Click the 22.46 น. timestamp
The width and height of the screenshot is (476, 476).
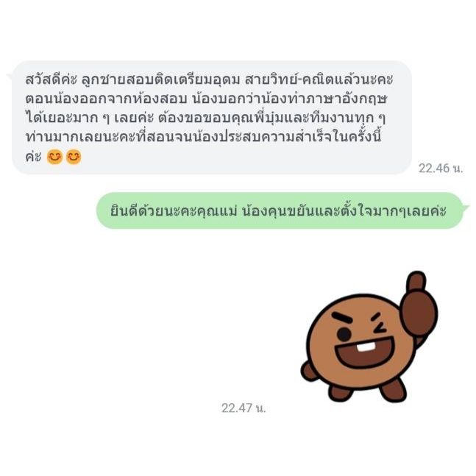coord(441,168)
